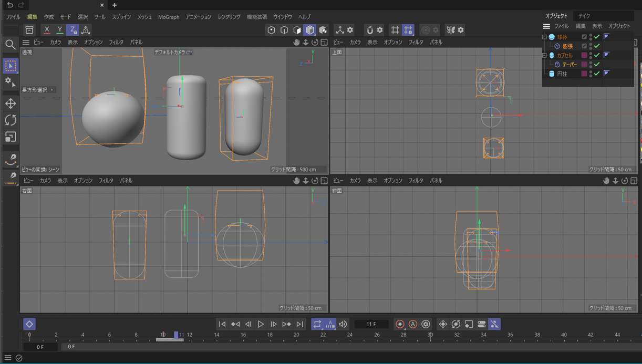The image size is (642, 364).
Task: Open the MoGraph menu
Action: click(169, 17)
